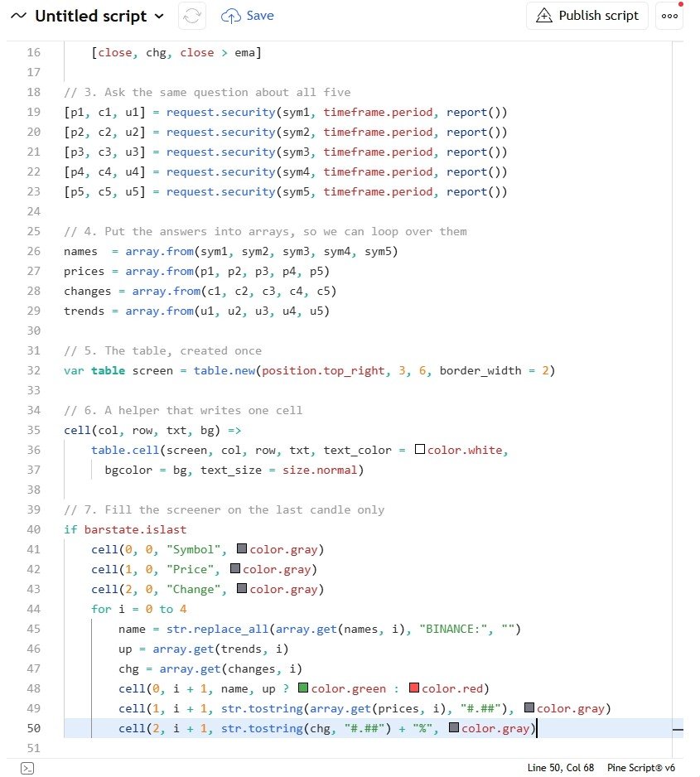Open the three-dots more menu
The image size is (700, 777).
click(x=669, y=16)
